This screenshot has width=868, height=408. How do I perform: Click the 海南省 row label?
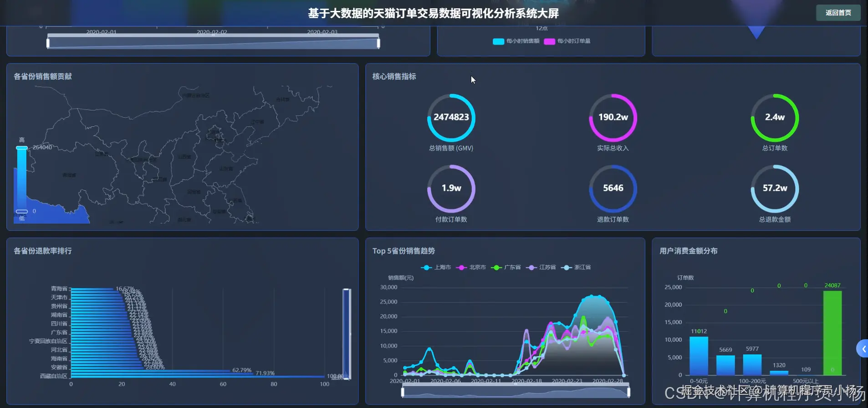(59, 358)
